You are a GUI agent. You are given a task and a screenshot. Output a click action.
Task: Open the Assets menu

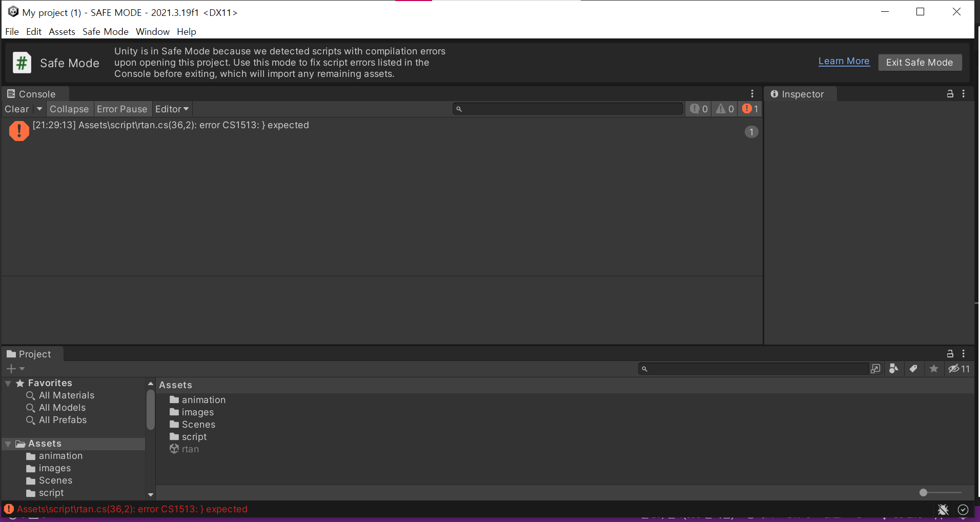(x=62, y=31)
